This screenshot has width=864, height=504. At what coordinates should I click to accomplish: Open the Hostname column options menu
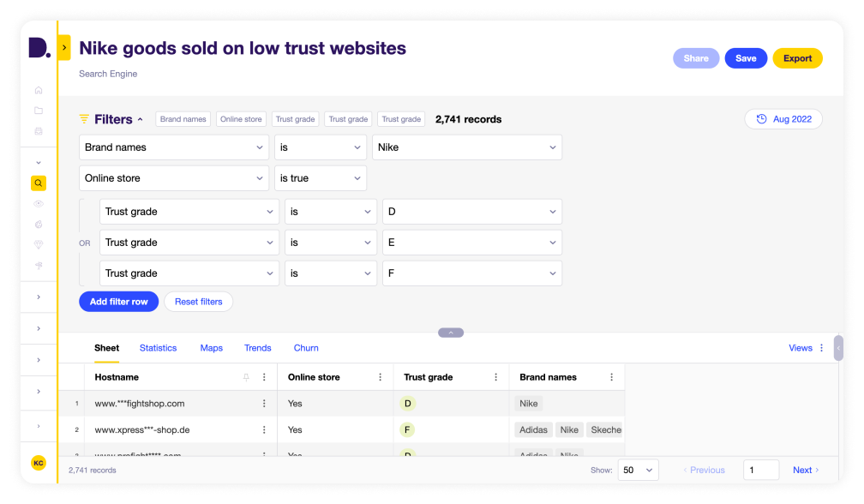tap(264, 377)
